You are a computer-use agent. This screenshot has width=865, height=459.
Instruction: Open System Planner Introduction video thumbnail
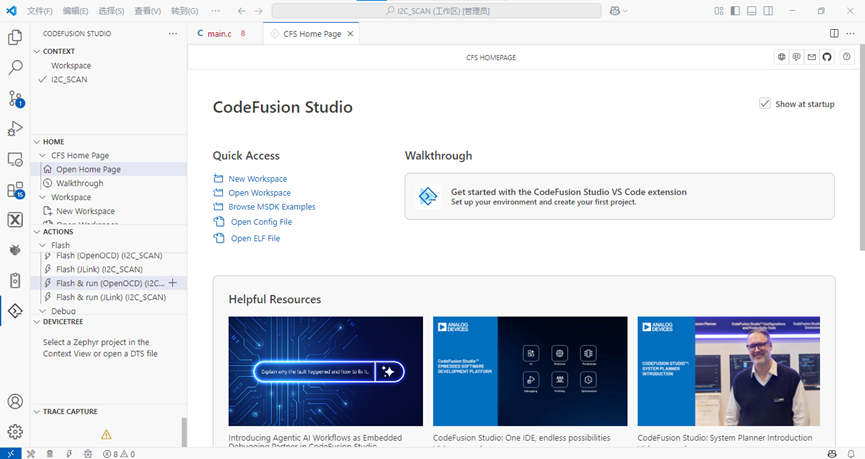pyautogui.click(x=729, y=371)
